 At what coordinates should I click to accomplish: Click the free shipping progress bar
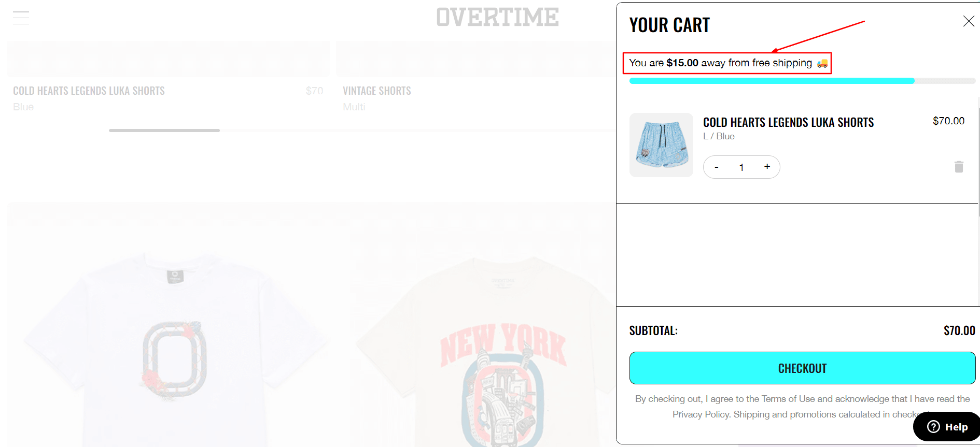pyautogui.click(x=802, y=81)
